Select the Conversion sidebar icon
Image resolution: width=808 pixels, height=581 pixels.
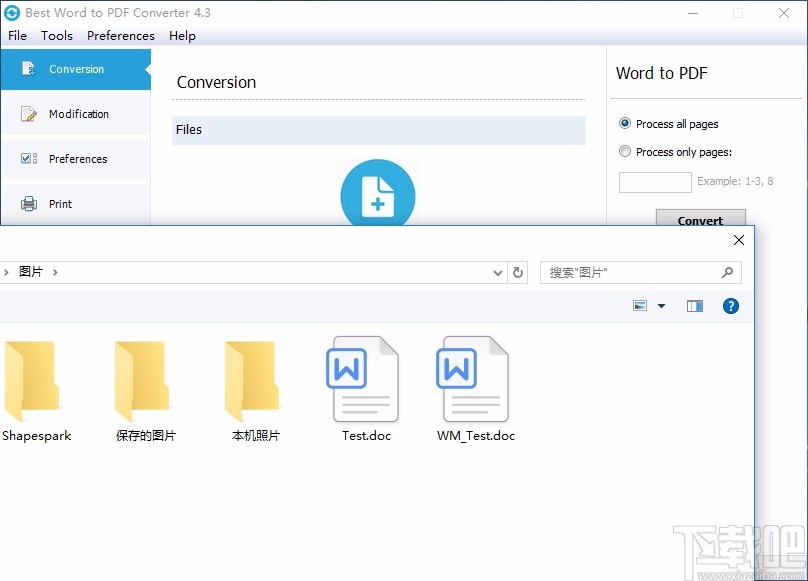25,70
